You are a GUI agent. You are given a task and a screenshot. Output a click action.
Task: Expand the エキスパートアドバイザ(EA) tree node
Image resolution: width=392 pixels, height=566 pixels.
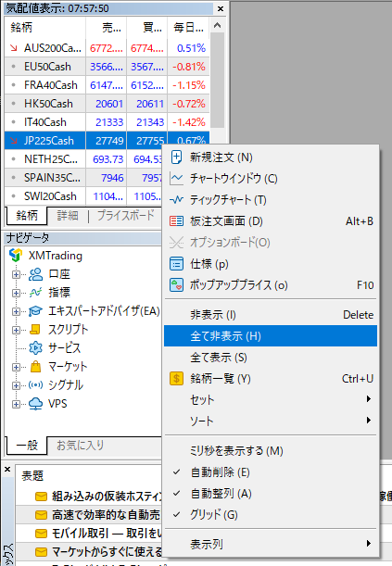[16, 311]
